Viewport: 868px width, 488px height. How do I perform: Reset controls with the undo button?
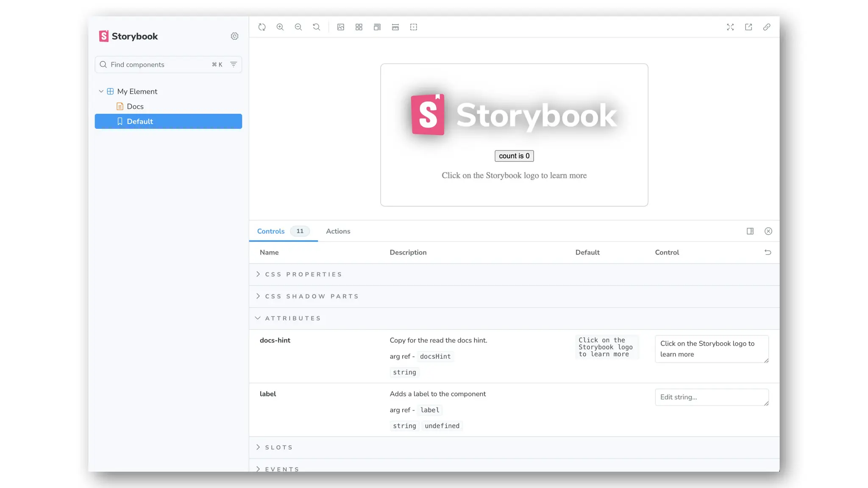click(768, 252)
